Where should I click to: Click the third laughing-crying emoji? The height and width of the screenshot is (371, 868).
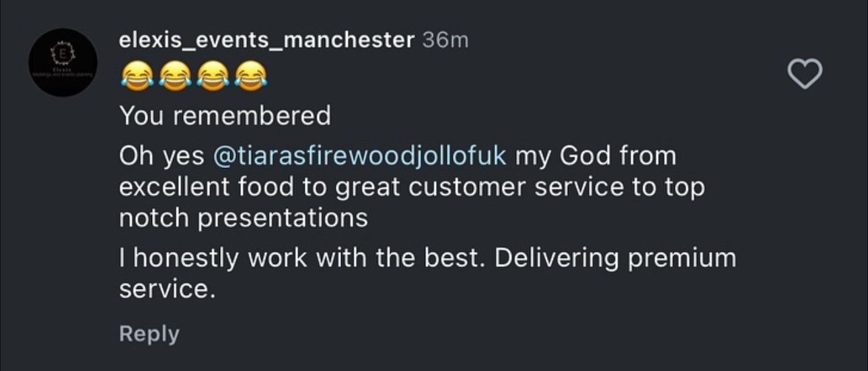coord(211,75)
